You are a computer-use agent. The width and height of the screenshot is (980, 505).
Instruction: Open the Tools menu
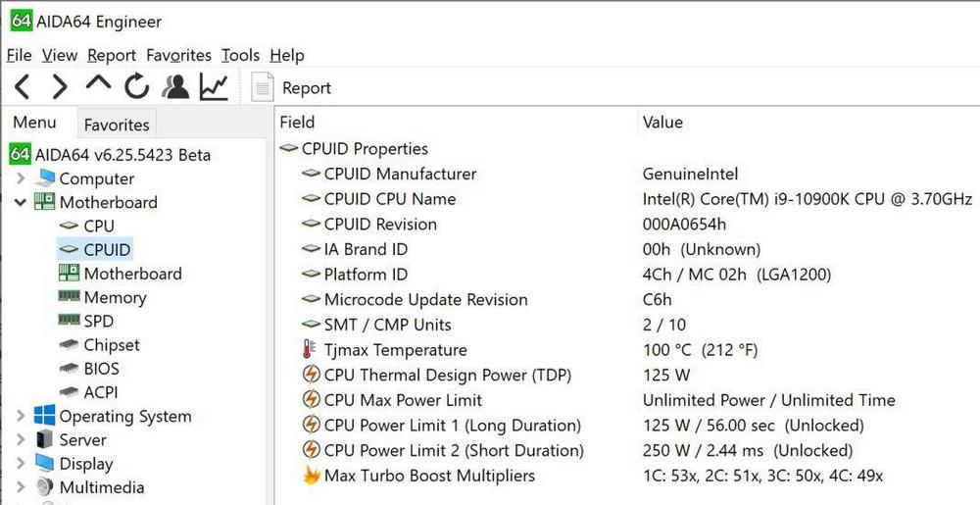[241, 56]
